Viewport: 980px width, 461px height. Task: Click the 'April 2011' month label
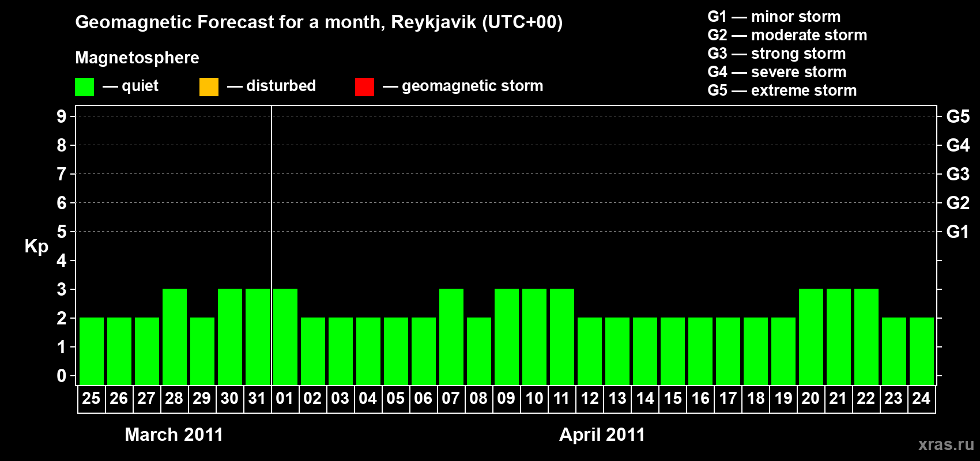pos(602,434)
